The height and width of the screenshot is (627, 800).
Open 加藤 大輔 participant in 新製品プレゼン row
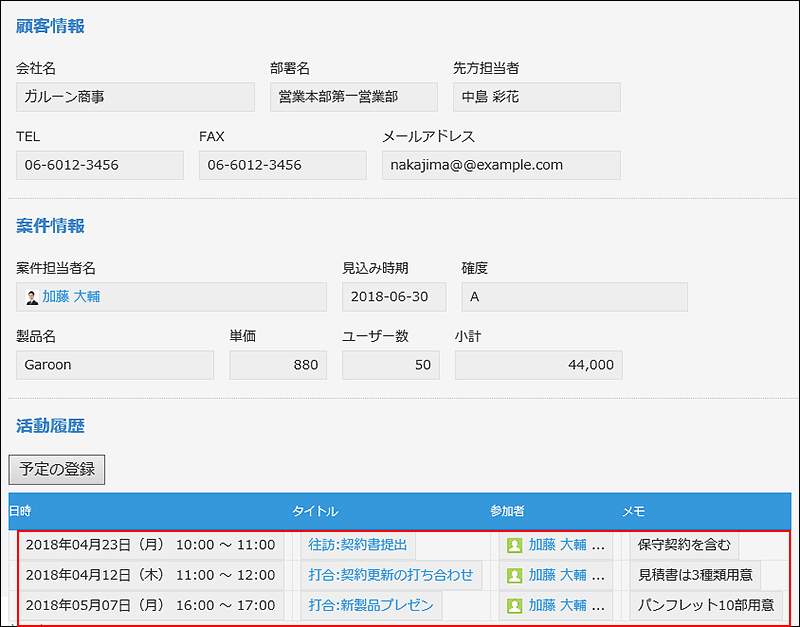[557, 605]
